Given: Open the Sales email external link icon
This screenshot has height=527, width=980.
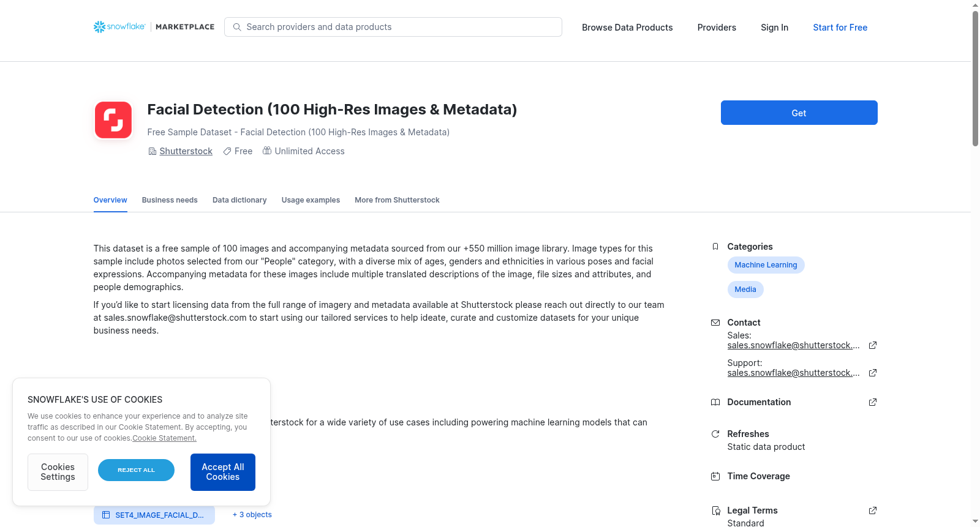Looking at the screenshot, I should (x=873, y=345).
